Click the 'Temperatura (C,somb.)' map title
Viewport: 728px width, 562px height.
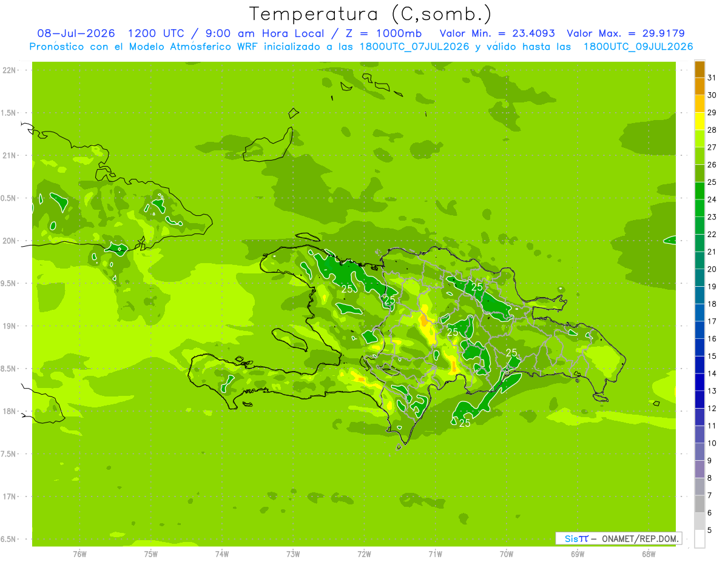[370, 14]
